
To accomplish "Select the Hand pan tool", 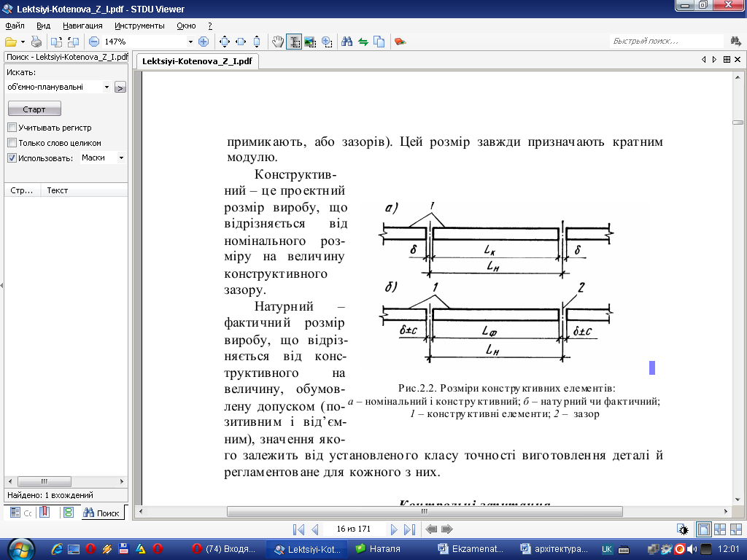I will pos(278,42).
